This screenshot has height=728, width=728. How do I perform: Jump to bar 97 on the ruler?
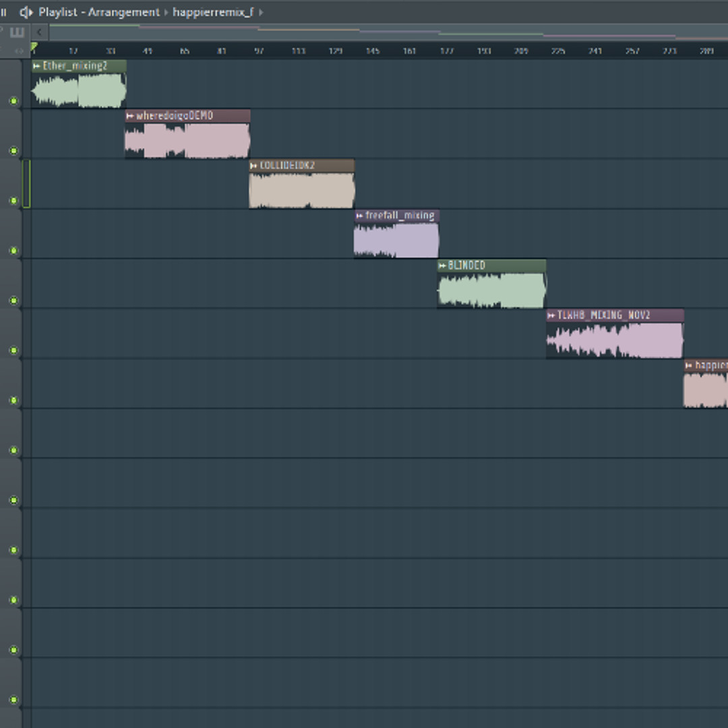point(259,51)
